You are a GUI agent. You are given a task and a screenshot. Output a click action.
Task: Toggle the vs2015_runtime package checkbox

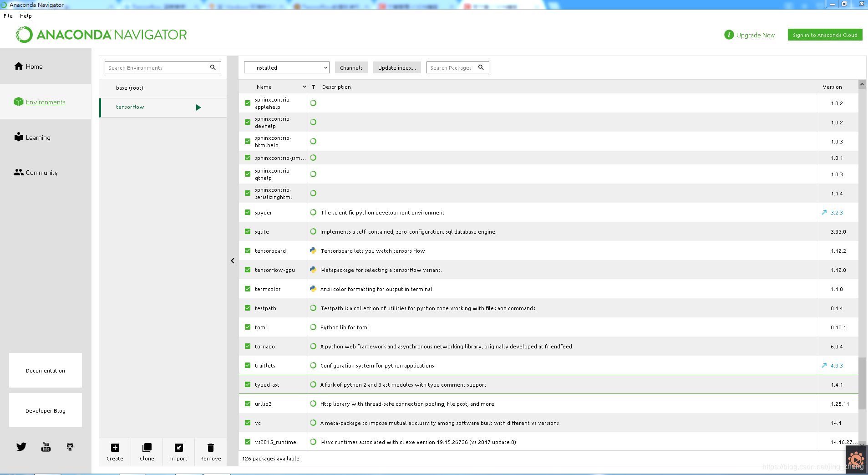point(248,442)
